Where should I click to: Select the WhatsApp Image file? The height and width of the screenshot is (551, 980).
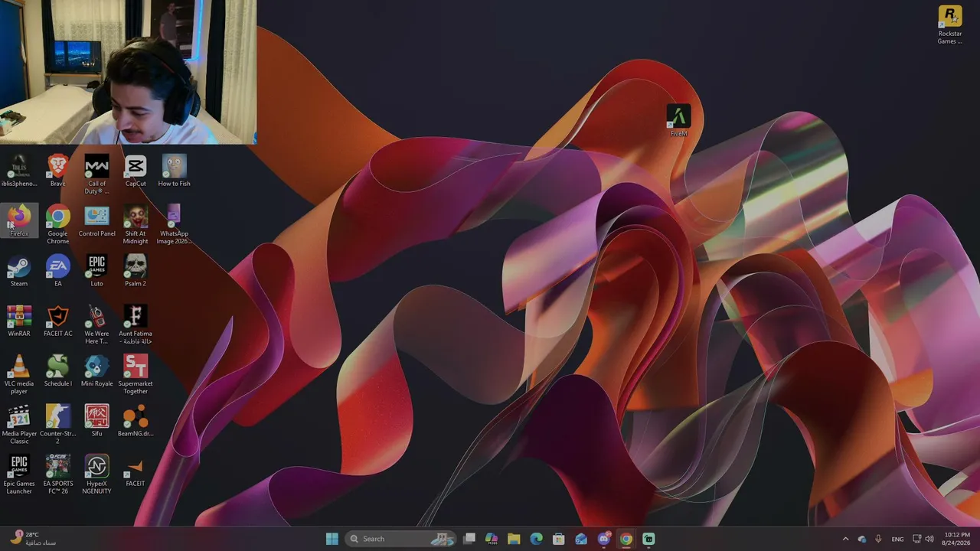tap(174, 225)
